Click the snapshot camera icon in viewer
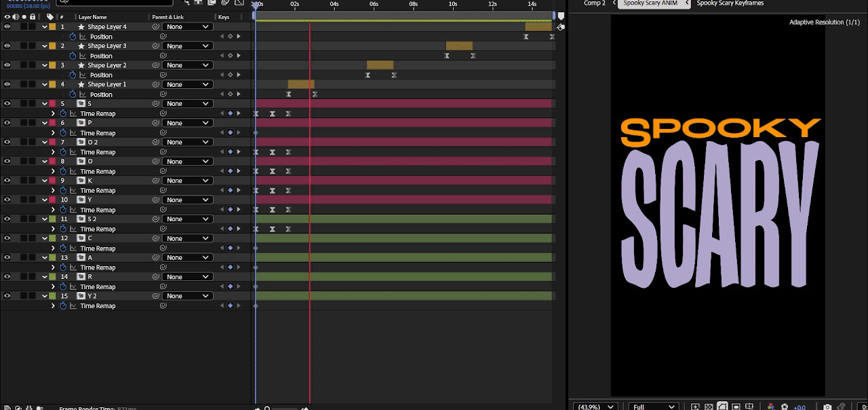Screen dimensions: 868x410 827,407
